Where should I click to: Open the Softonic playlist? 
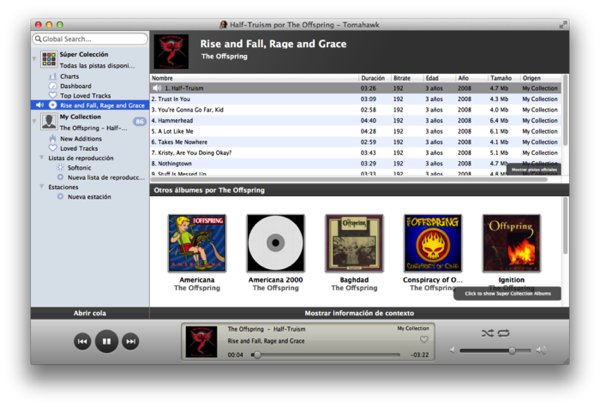coord(79,168)
